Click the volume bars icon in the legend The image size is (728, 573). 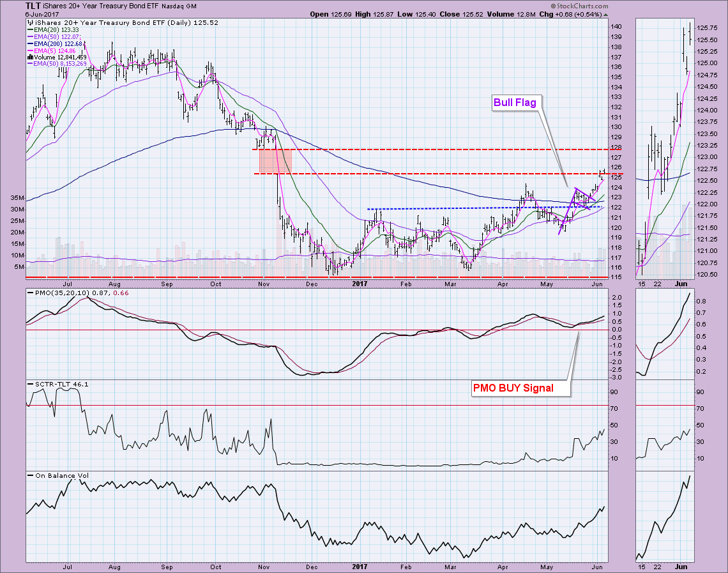tap(31, 57)
